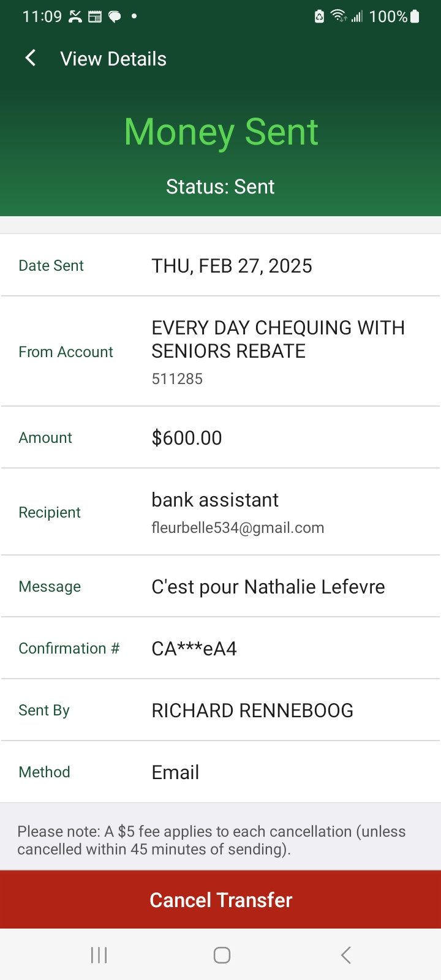Tap the Android home button icon
The width and height of the screenshot is (441, 980).
(222, 955)
